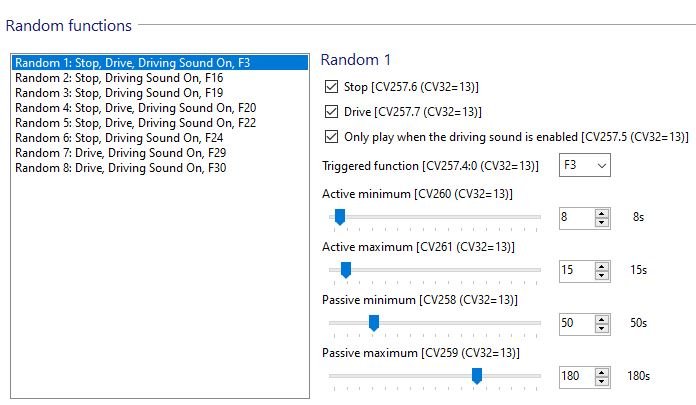Screen dimensions: 696x405
Task: Select Random 4 entry with F20
Action: (x=135, y=108)
